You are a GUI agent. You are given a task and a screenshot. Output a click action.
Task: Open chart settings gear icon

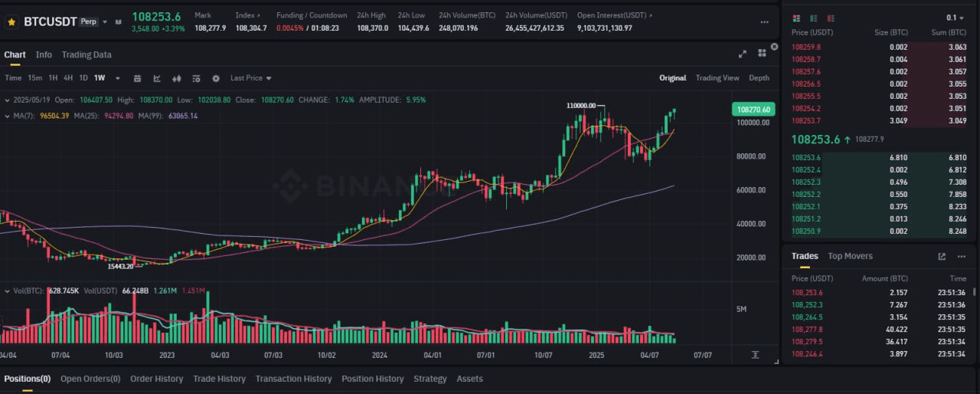click(216, 78)
